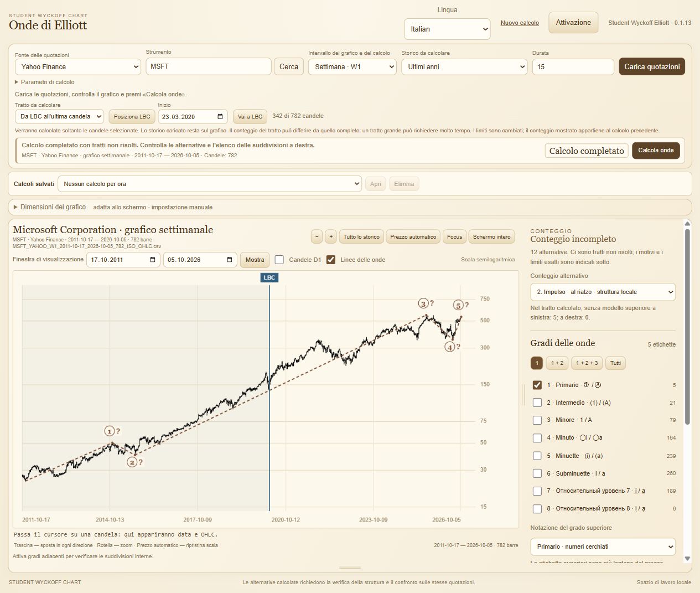
Task: Open the Nuovo calcolo link
Action: 520,23
